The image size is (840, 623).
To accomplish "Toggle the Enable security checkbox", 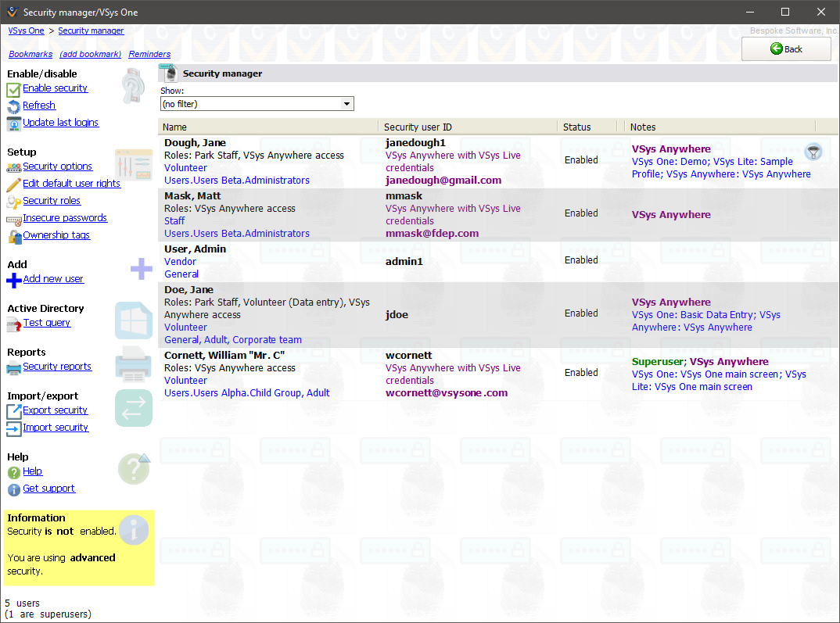I will (x=13, y=89).
